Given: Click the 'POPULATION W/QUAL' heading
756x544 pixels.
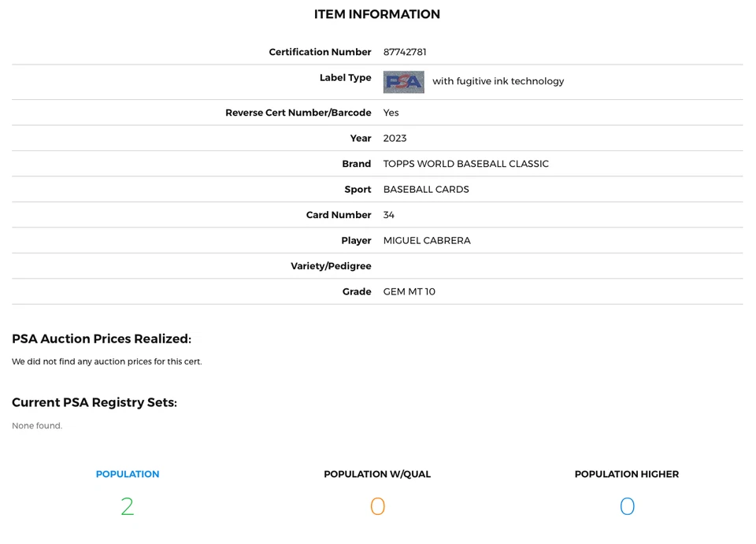Looking at the screenshot, I should tap(377, 474).
